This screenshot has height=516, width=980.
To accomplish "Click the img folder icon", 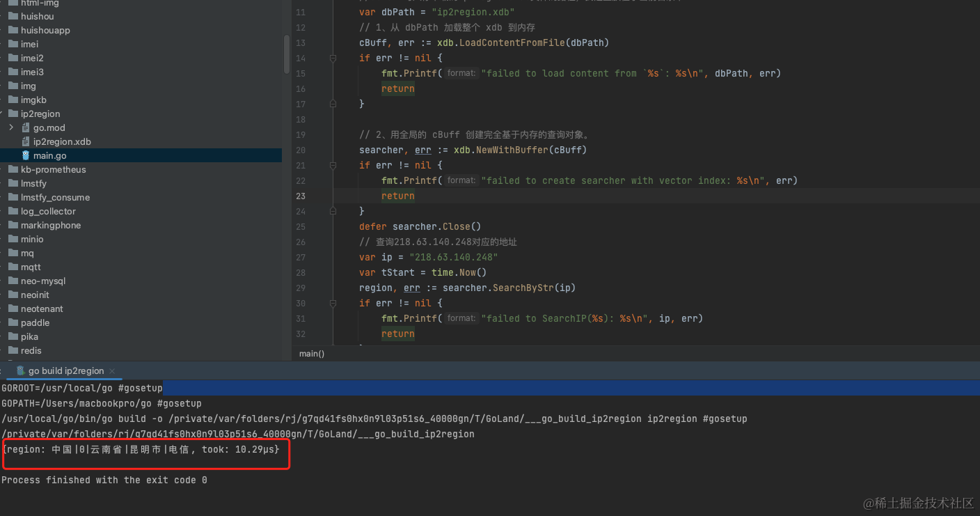I will click(13, 86).
